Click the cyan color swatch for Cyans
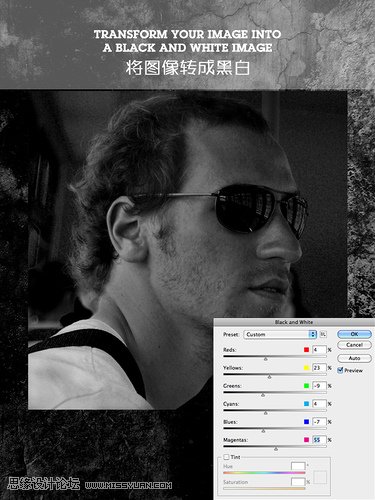This screenshot has width=375, height=500. (306, 404)
